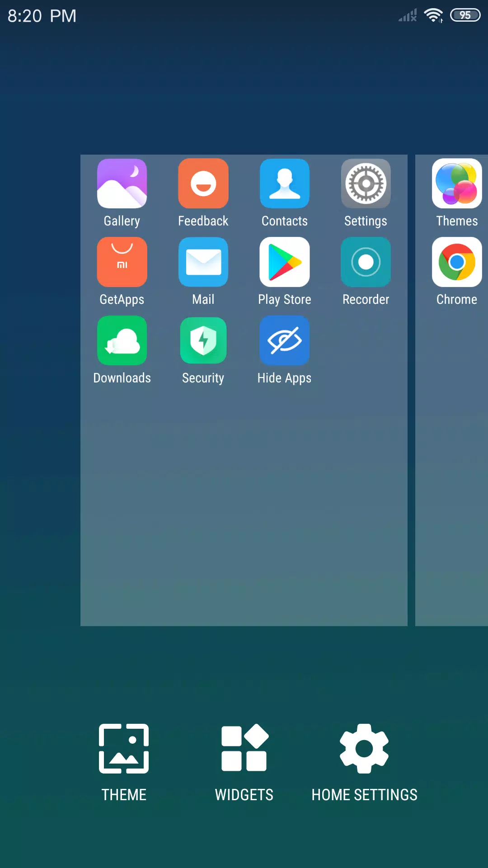Tap the THEME button
This screenshot has width=488, height=868.
tap(124, 762)
